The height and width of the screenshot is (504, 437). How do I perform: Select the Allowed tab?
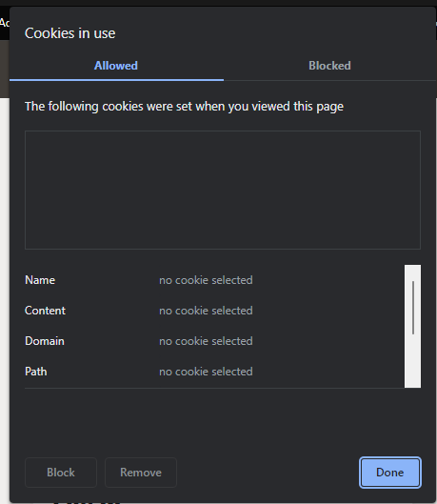[x=116, y=66]
